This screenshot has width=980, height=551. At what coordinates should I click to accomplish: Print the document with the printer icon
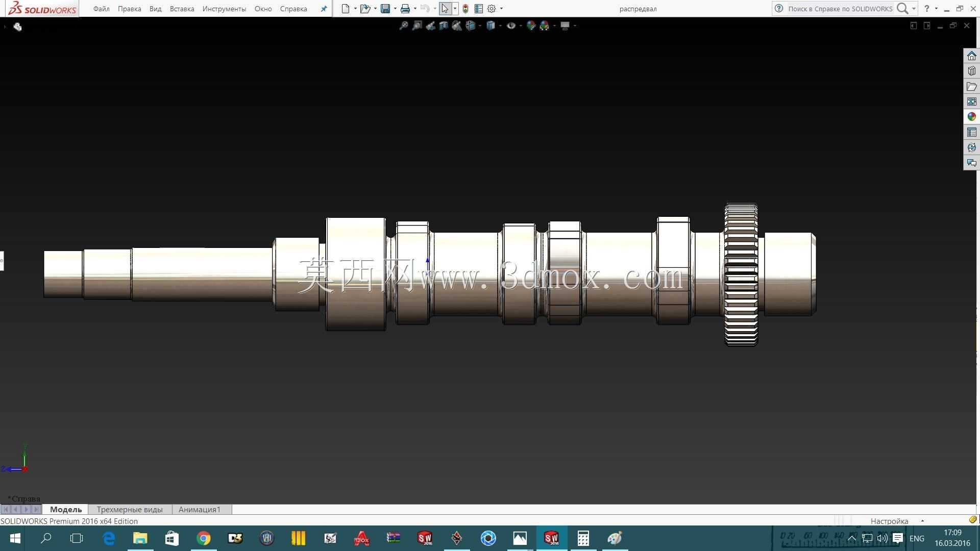(x=405, y=9)
